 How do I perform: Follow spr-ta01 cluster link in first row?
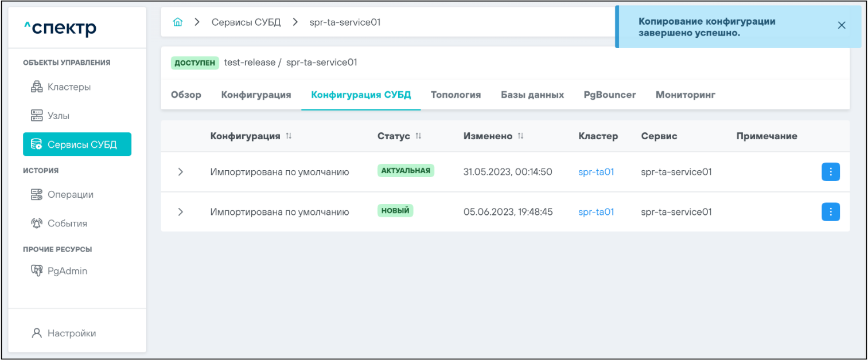coord(596,172)
